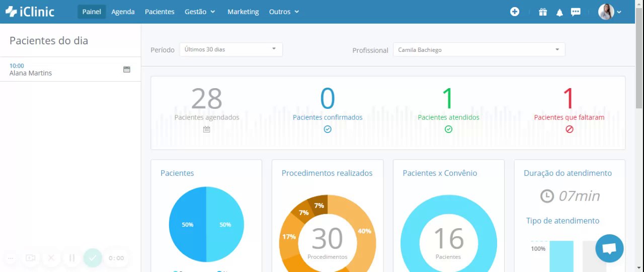Image resolution: width=644 pixels, height=272 pixels.
Task: Click calendar icon under Pacientes agendados
Action: click(x=207, y=129)
